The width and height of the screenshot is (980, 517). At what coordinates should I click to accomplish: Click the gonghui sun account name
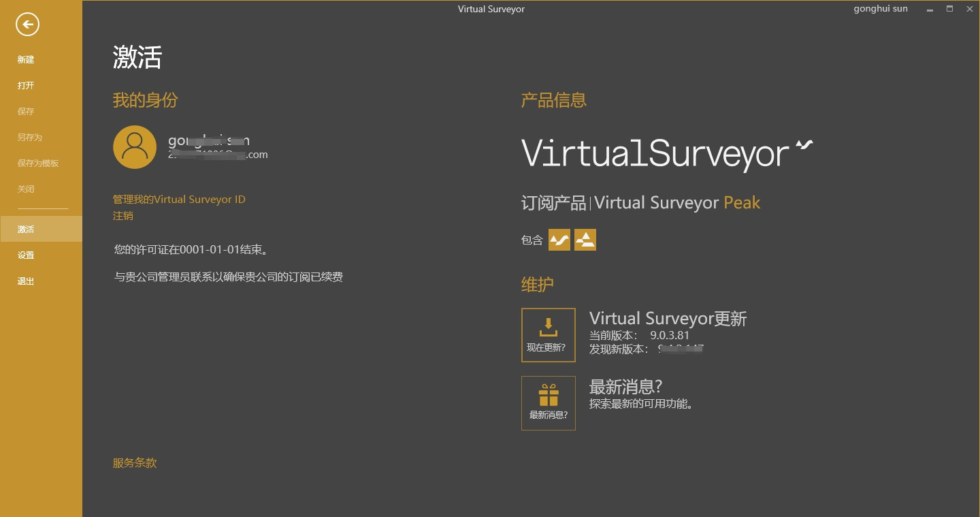881,9
